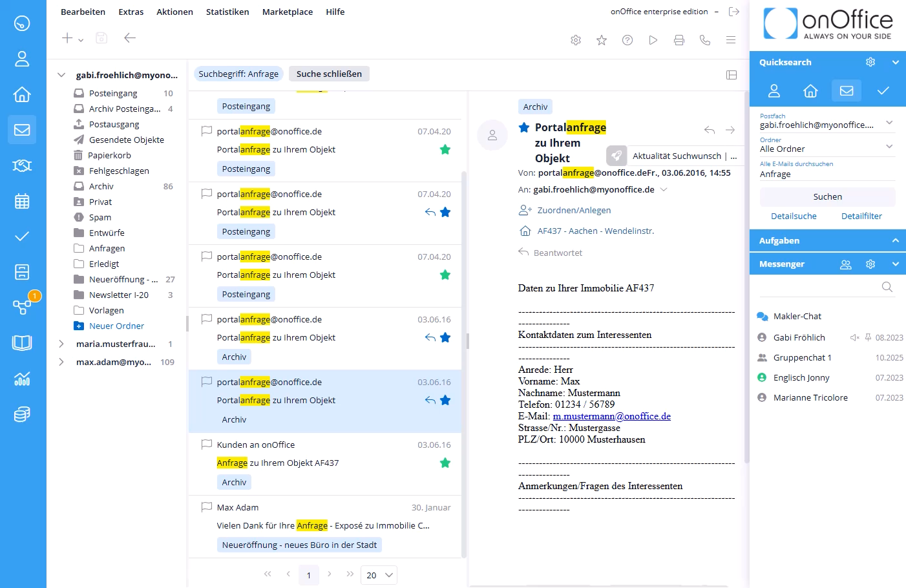The height and width of the screenshot is (588, 906).
Task: Open the statistics chart icon in sidebar
Action: (x=22, y=379)
